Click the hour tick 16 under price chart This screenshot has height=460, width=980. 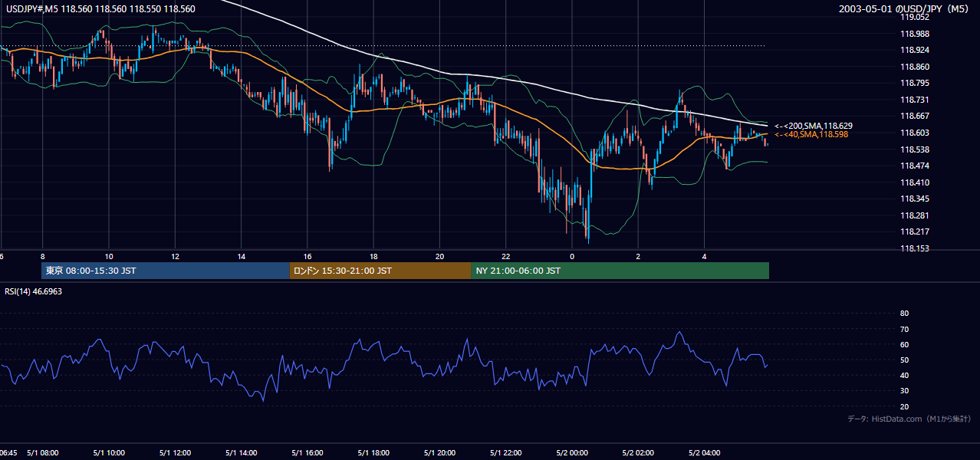(307, 257)
